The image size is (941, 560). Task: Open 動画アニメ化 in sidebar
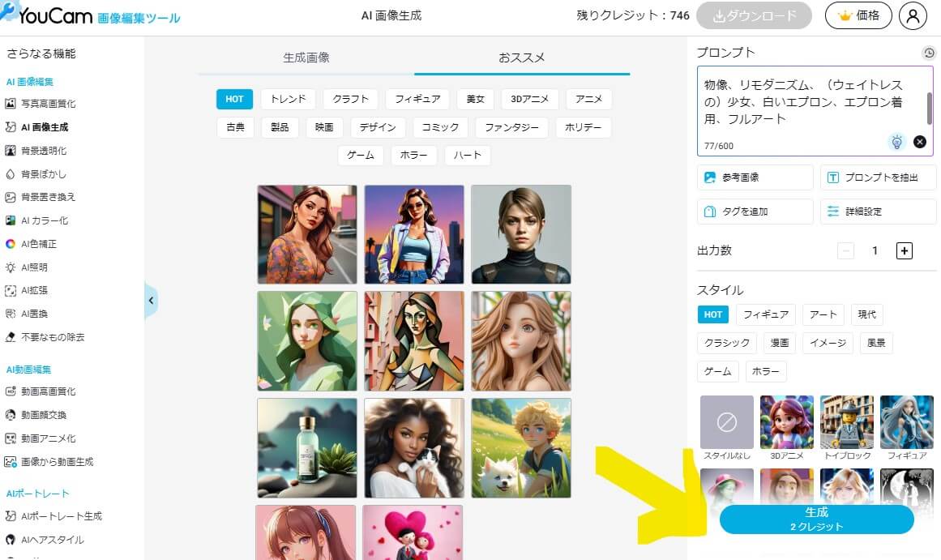tap(41, 438)
